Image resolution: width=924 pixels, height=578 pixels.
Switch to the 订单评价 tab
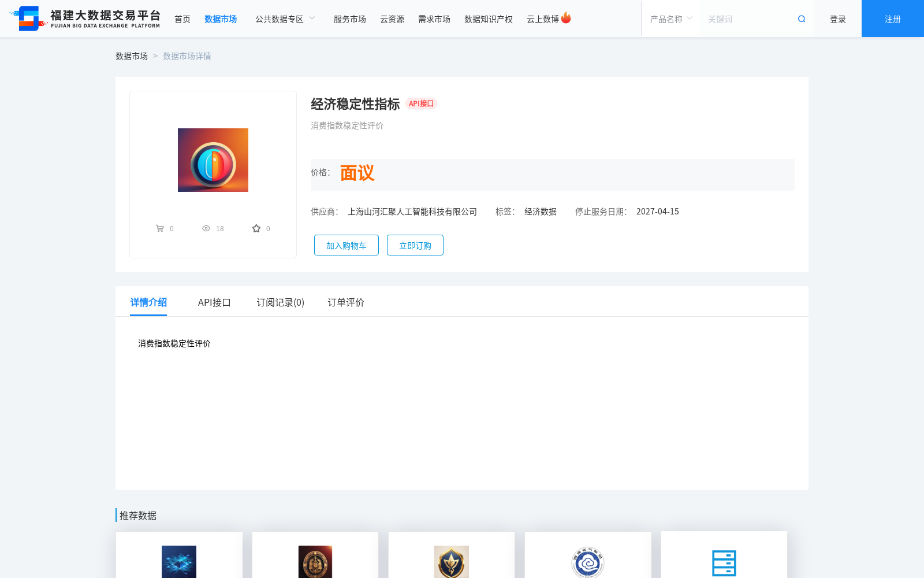click(346, 302)
